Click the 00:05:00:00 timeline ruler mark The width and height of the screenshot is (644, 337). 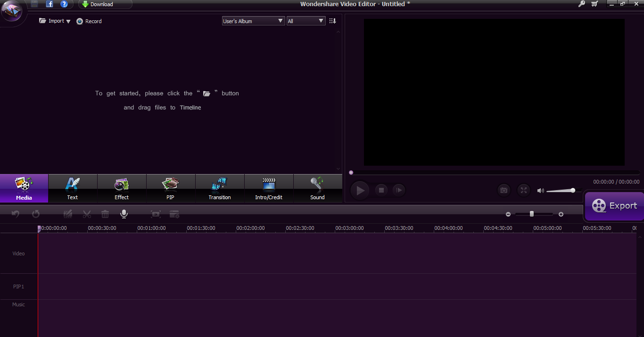(x=547, y=228)
